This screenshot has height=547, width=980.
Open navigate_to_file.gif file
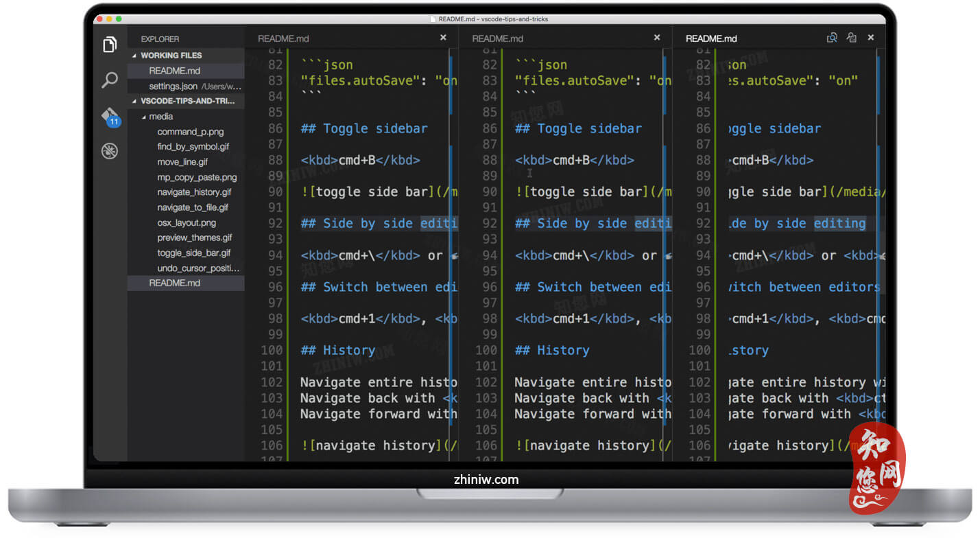[x=193, y=207]
